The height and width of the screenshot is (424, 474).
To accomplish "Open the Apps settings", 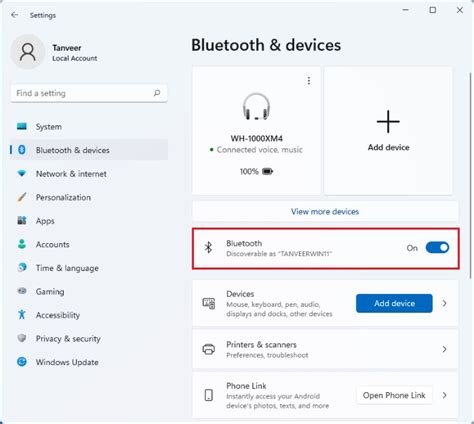I will coord(89,221).
